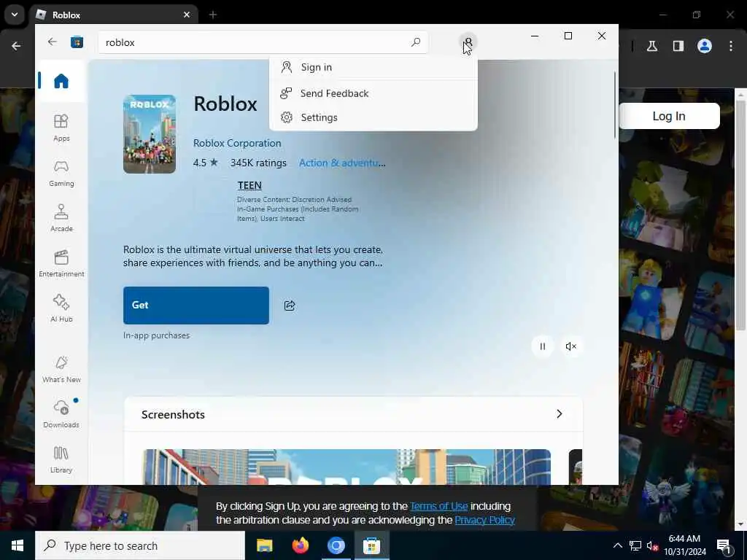Click Chrome's back navigation arrow
Image resolution: width=747 pixels, height=560 pixels.
[x=16, y=46]
